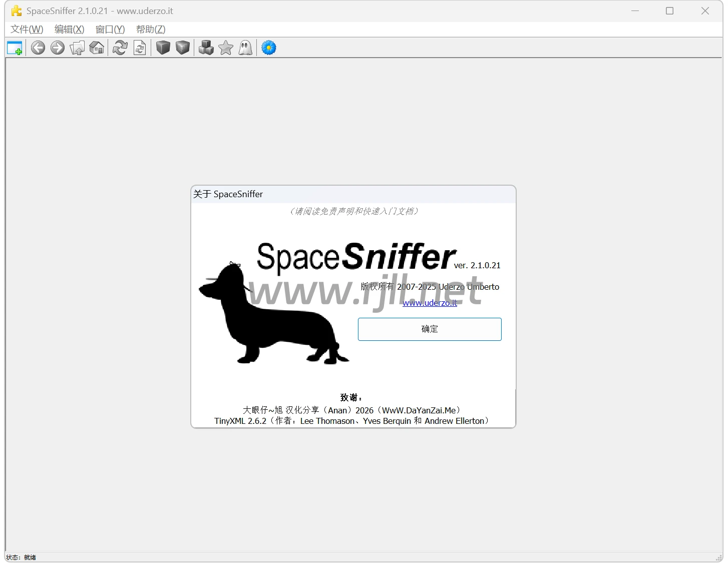Click the New View window icon
728x567 pixels.
(15, 48)
